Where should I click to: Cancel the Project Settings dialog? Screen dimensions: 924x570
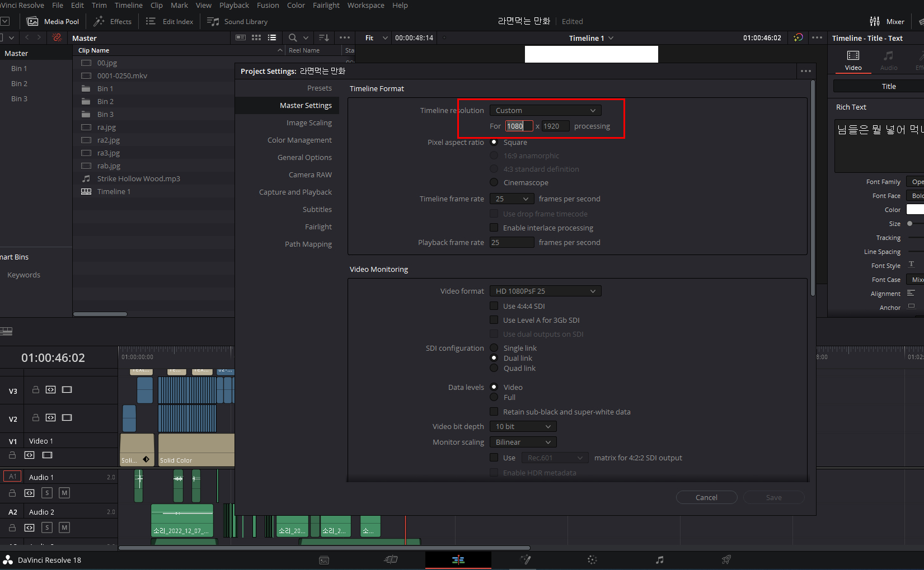point(706,497)
